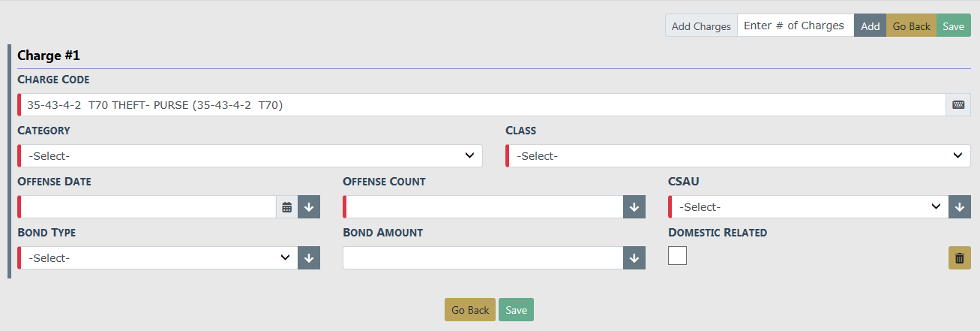Open the Offense Date calendar picker
This screenshot has height=331, width=980.
click(286, 207)
